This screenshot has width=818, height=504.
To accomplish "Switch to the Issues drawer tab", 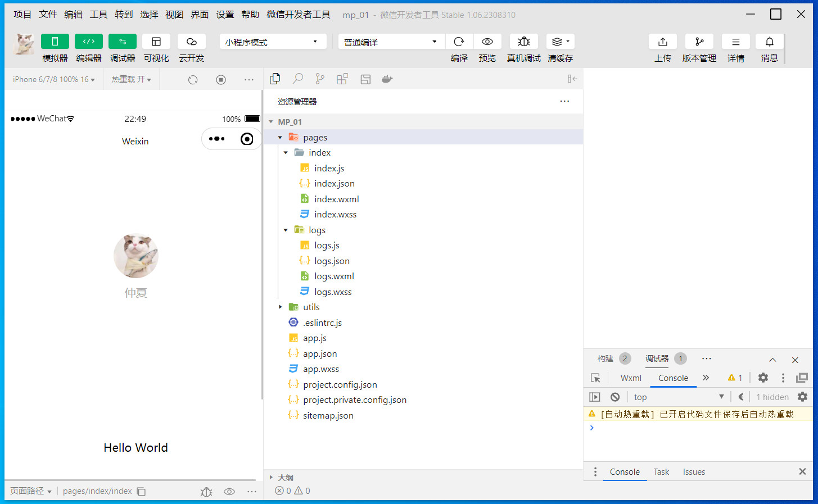I will [x=694, y=472].
